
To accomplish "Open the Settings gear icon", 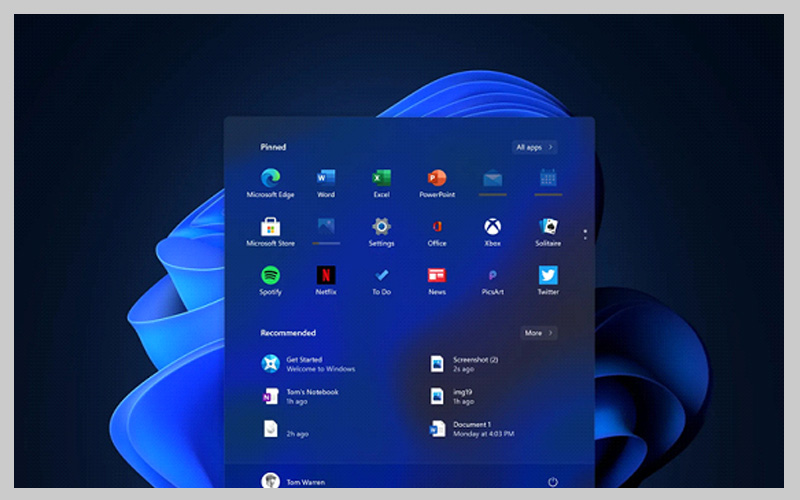I will (x=381, y=228).
